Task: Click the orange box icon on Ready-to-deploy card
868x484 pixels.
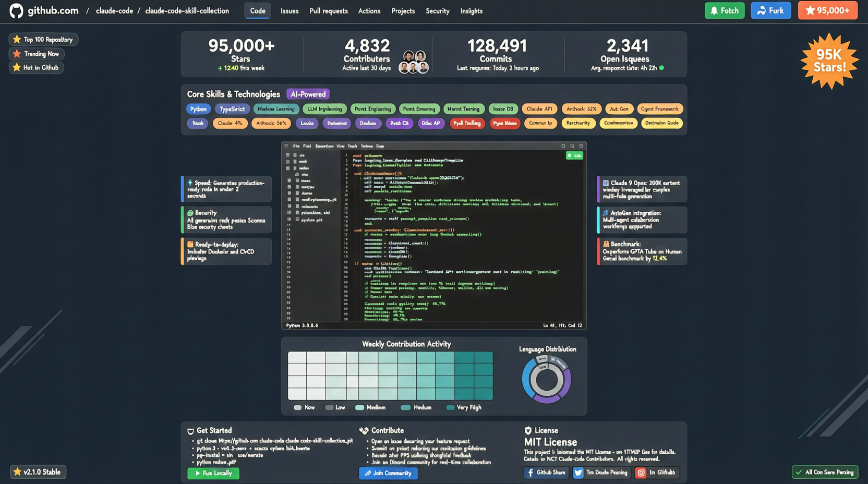Action: 190,244
